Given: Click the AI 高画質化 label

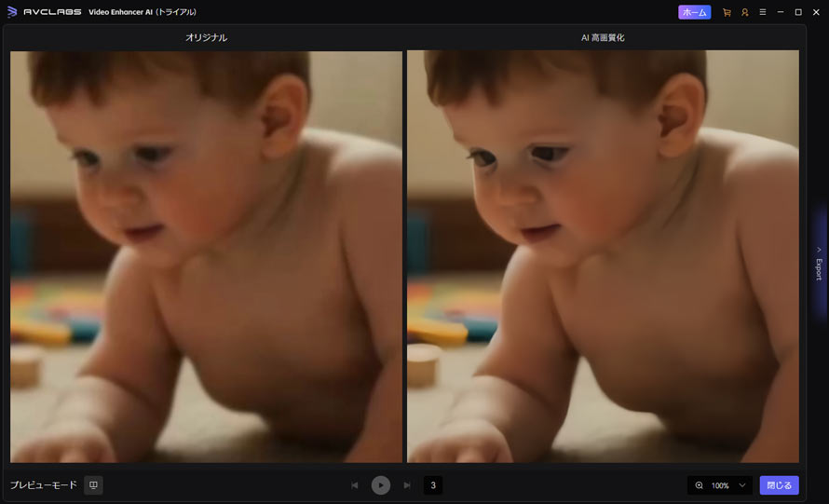Looking at the screenshot, I should point(603,37).
